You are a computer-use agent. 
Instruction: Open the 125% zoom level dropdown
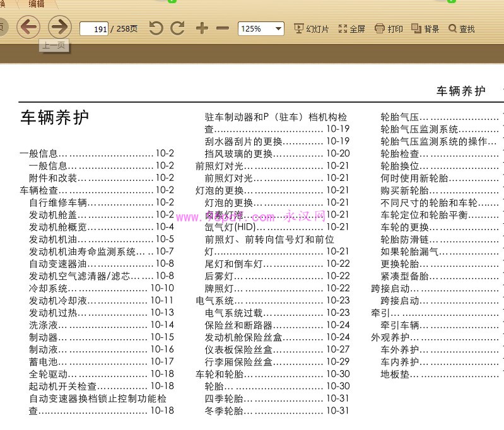261,29
